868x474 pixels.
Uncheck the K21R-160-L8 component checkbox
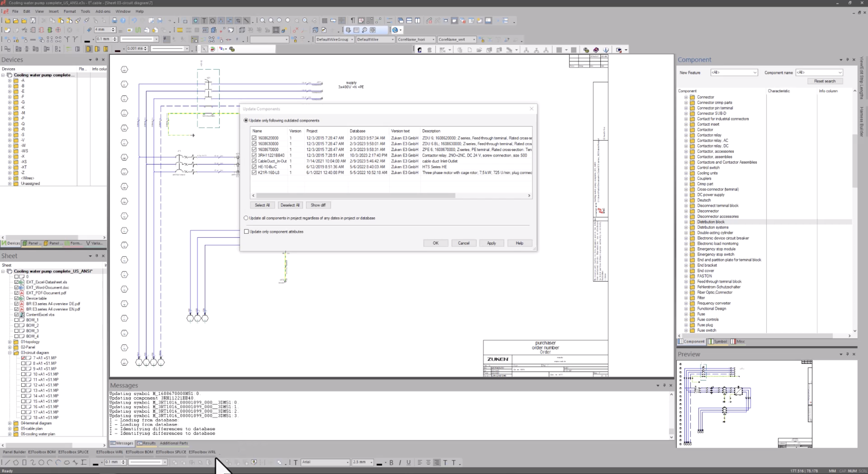[x=254, y=172]
